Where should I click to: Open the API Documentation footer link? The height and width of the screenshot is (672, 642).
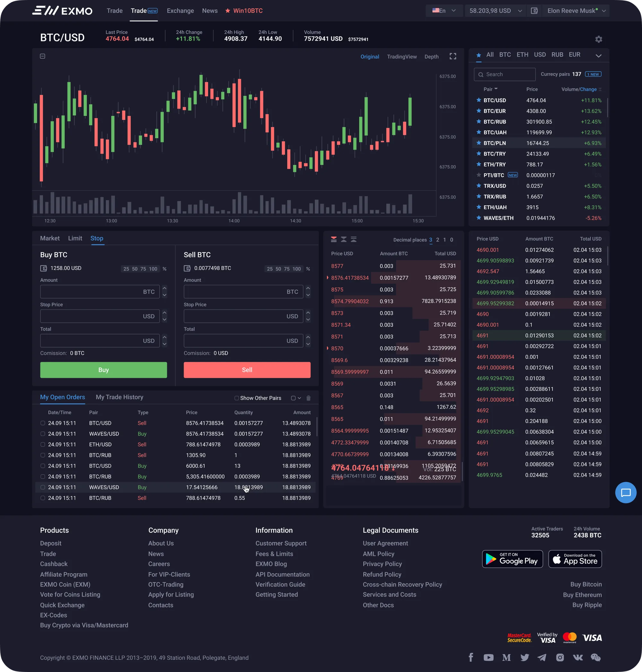[x=282, y=574]
